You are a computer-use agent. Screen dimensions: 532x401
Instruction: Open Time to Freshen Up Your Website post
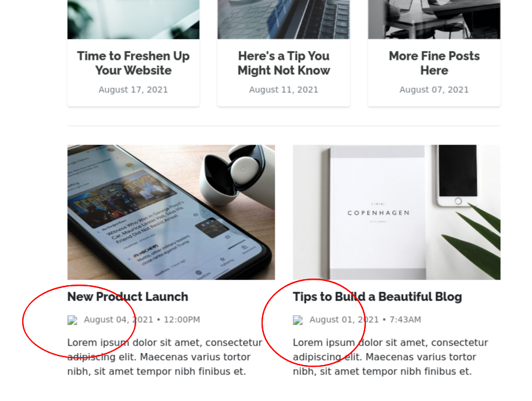tap(133, 63)
